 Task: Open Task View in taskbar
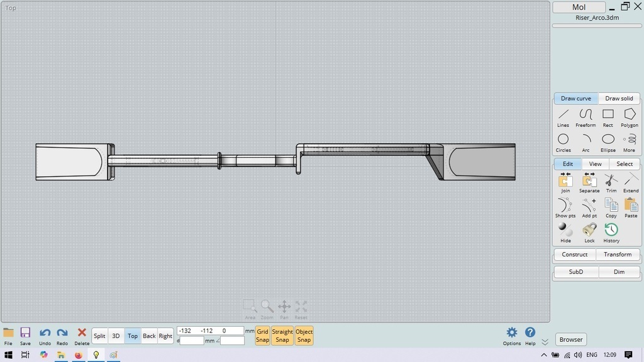(25, 354)
